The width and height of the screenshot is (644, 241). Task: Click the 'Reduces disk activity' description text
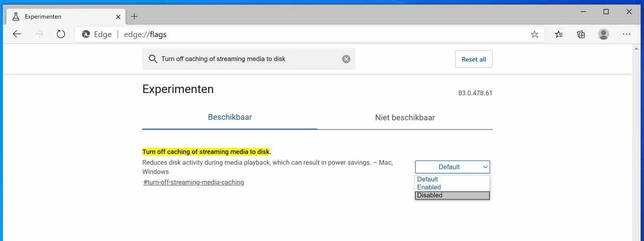(267, 167)
